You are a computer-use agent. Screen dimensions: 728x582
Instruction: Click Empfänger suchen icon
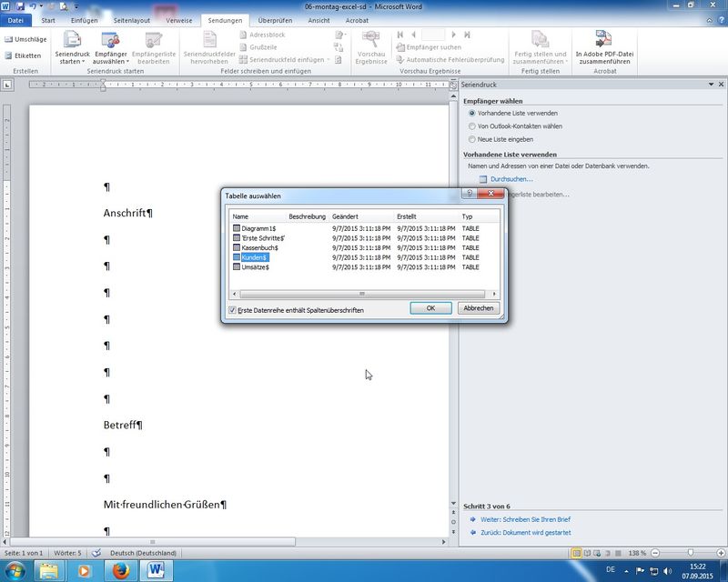400,47
